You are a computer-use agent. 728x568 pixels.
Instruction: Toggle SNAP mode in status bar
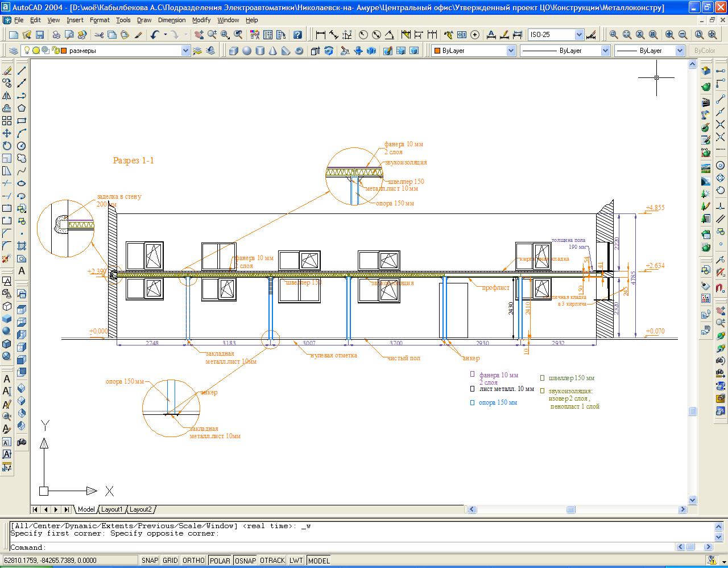click(x=150, y=561)
